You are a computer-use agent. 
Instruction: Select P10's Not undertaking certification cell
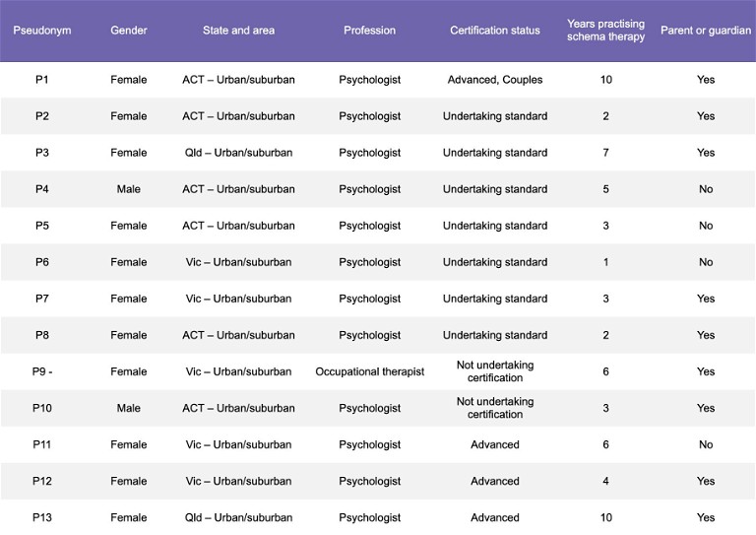495,408
